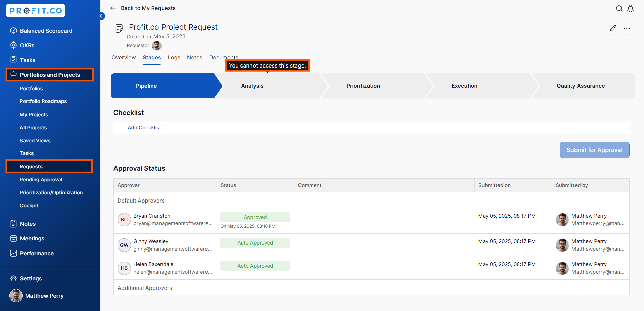Screen dimensions: 644x311
Task: Click the plus icon beside Add Checklist
Action: click(122, 128)
